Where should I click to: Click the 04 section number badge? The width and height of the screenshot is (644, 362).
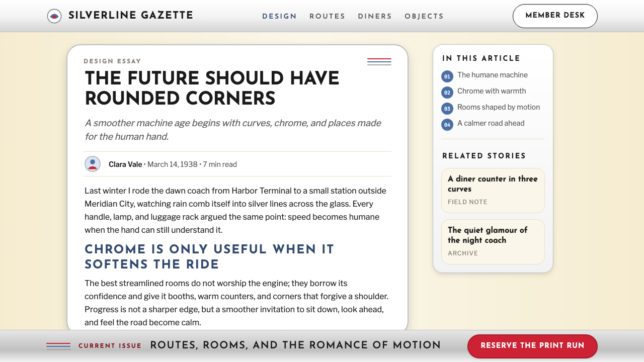[447, 125]
